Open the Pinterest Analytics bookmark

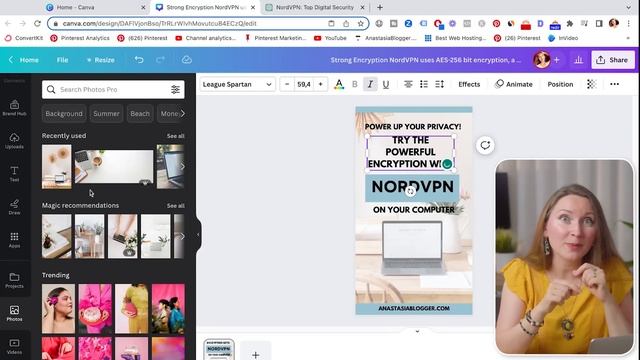click(x=80, y=38)
